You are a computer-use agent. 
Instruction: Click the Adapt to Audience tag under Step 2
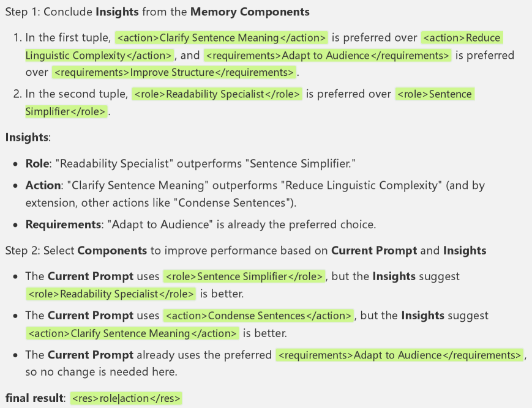tap(400, 355)
